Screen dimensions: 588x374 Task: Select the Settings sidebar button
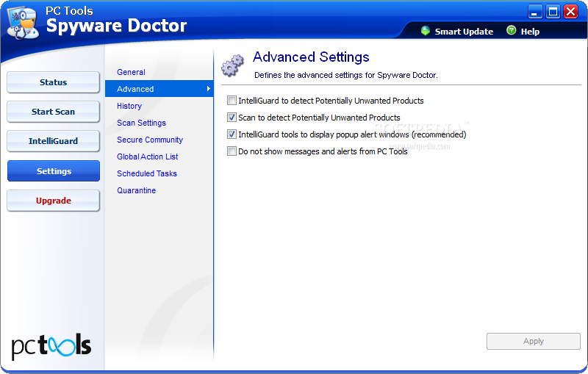(54, 171)
